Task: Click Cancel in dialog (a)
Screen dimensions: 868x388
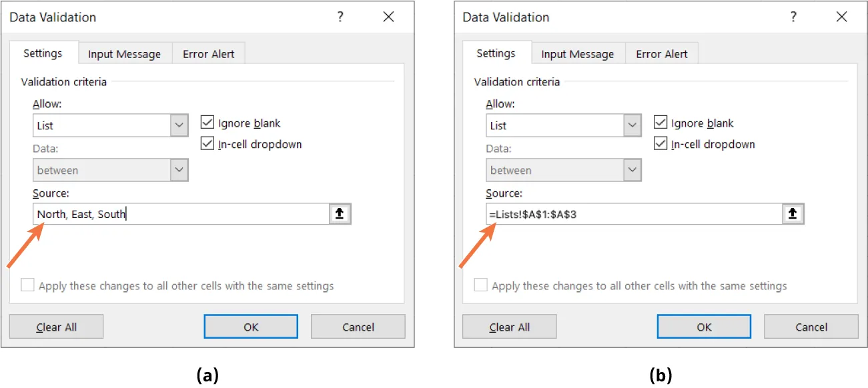Action: (358, 327)
